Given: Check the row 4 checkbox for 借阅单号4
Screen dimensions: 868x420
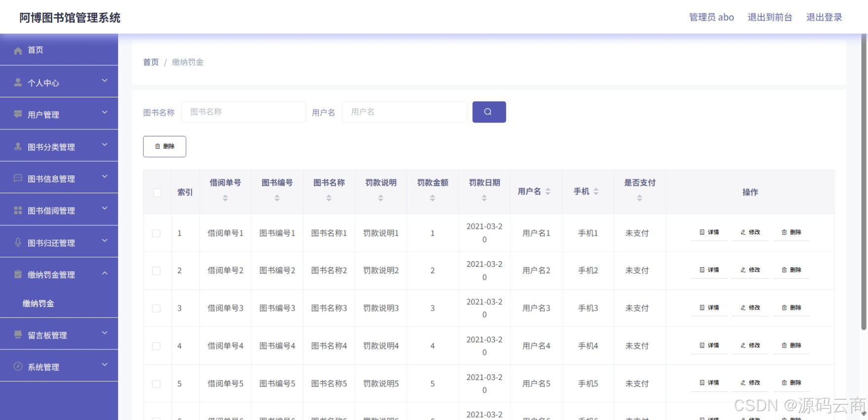Looking at the screenshot, I should [x=157, y=346].
